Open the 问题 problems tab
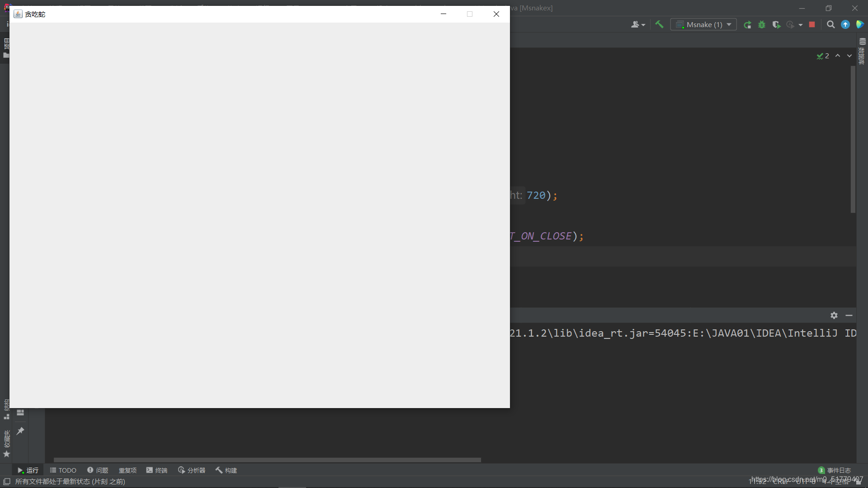Image resolution: width=868 pixels, height=488 pixels. tap(98, 470)
